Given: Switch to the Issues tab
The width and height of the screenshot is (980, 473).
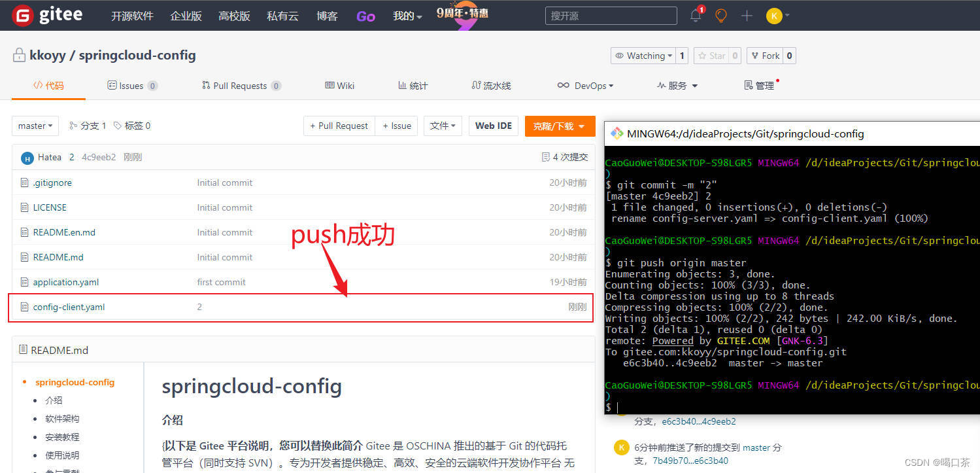Looking at the screenshot, I should tap(132, 86).
